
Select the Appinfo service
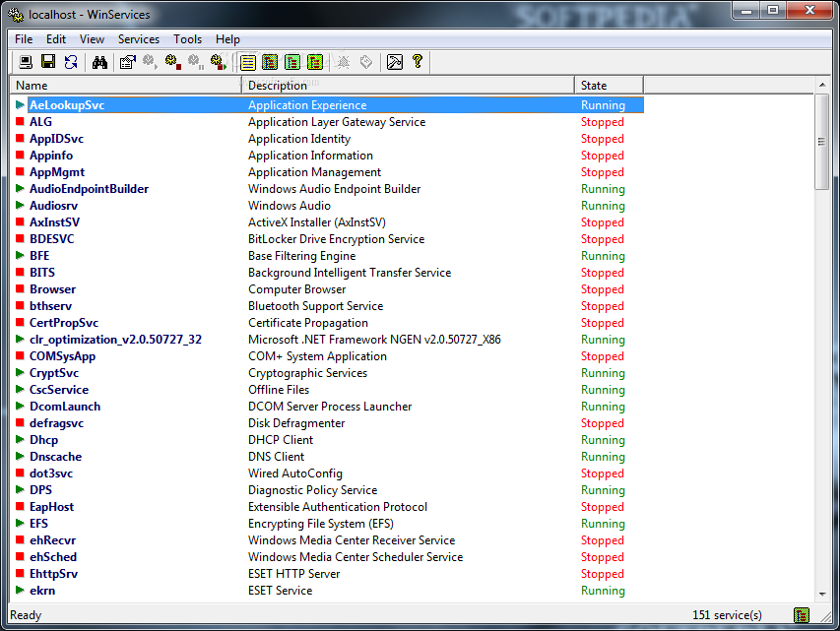pos(51,156)
